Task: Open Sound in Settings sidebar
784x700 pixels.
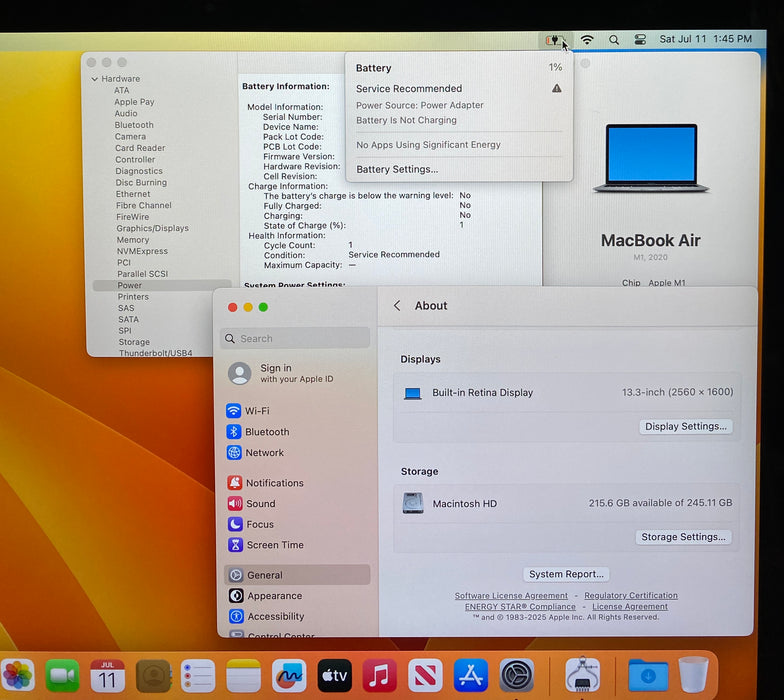Action: pos(251,504)
